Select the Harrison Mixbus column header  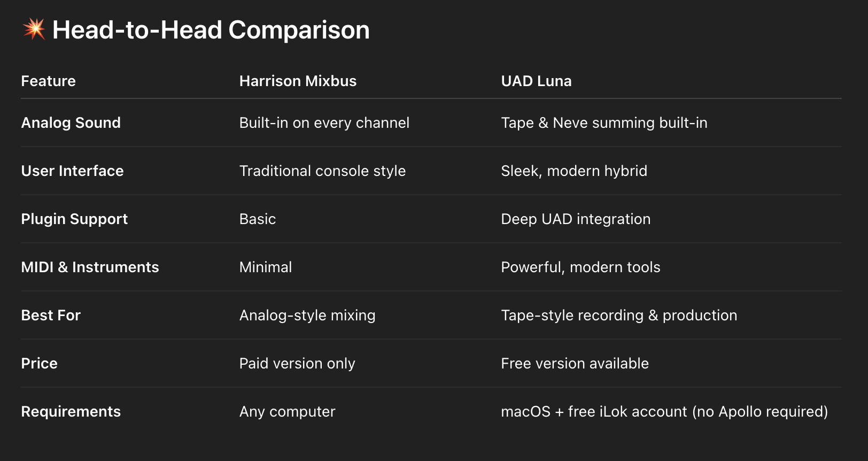click(298, 81)
